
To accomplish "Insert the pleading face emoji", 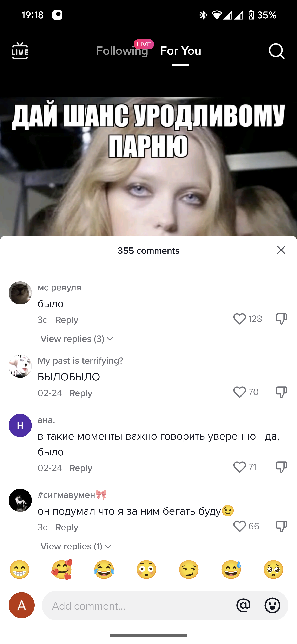I will (273, 569).
